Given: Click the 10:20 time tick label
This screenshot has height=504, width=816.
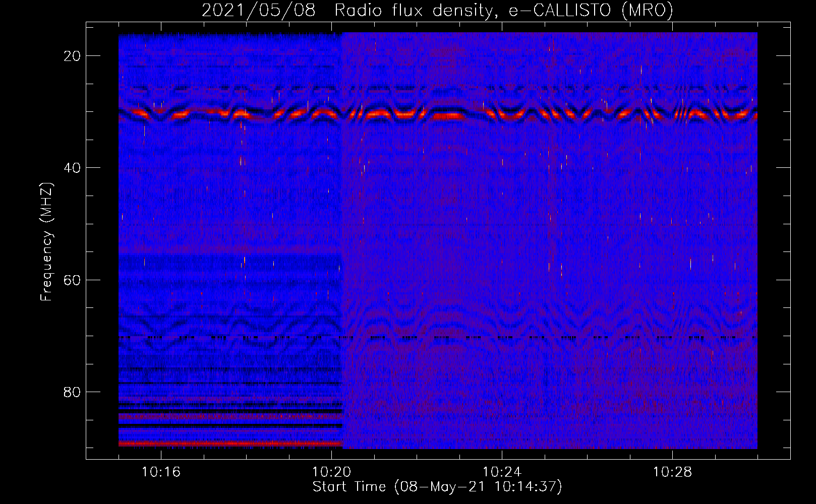Looking at the screenshot, I should [331, 472].
